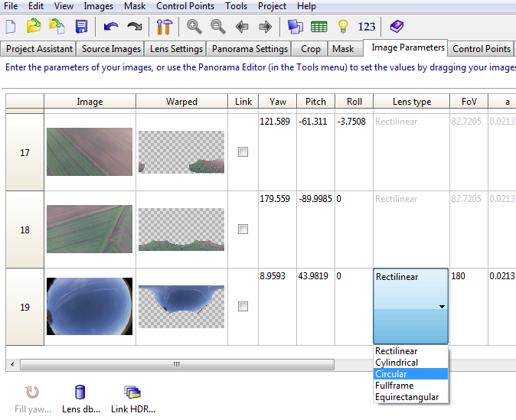Click the 123 numeric toolbar icon
The width and height of the screenshot is (516, 420).
[367, 27]
